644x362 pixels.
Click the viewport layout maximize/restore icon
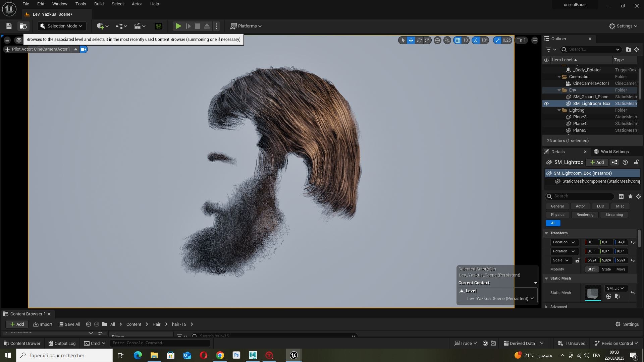pyautogui.click(x=535, y=40)
